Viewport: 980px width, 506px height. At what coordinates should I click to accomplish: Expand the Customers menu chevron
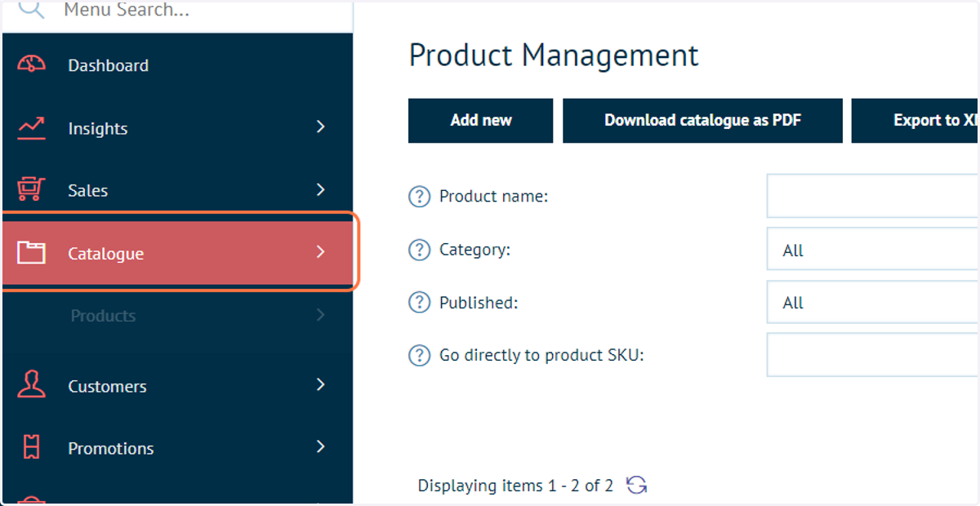321,384
